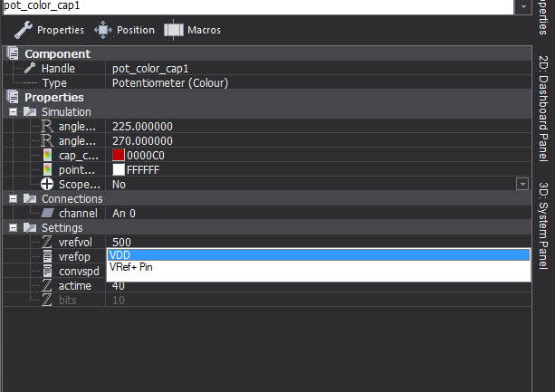Click the vrefvol value field 500
Viewport: 555px width, 392px height.
click(x=319, y=243)
